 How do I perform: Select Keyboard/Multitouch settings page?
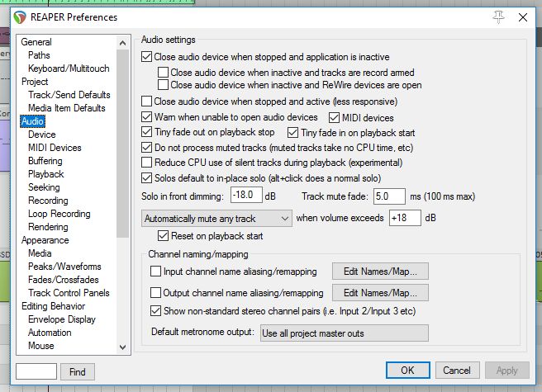click(x=69, y=68)
